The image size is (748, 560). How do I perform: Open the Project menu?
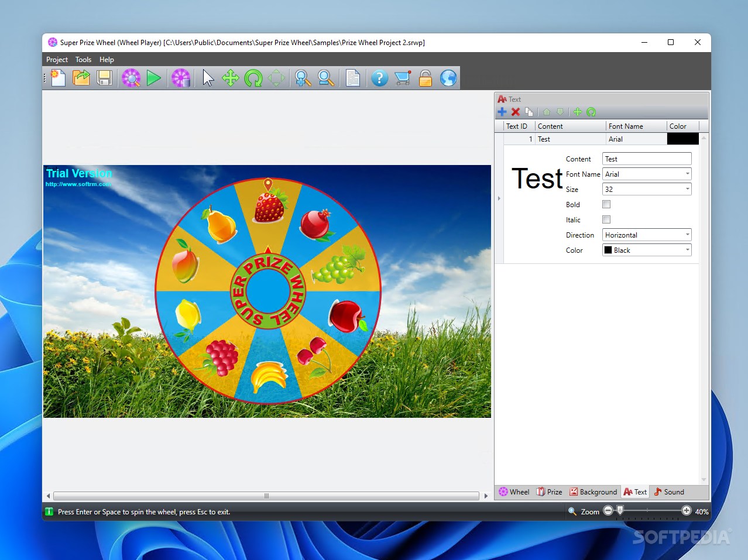[57, 60]
